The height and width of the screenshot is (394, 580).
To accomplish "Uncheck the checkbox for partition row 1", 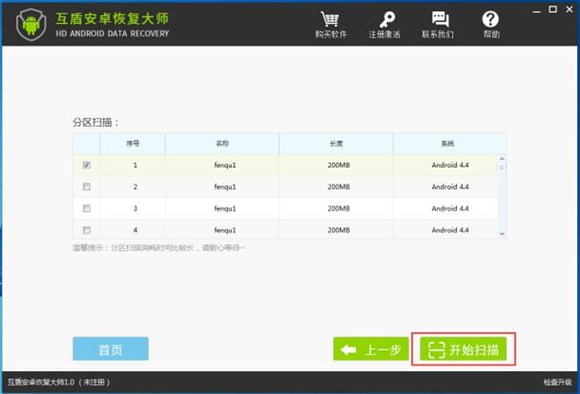I will pyautogui.click(x=87, y=165).
